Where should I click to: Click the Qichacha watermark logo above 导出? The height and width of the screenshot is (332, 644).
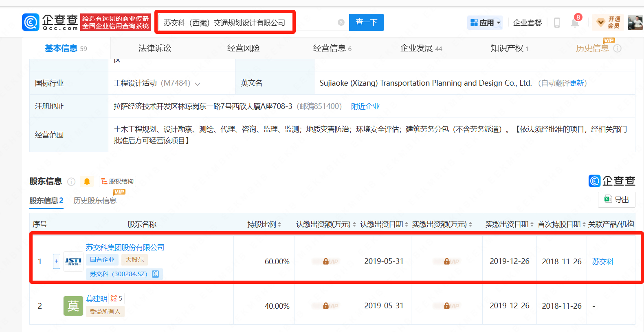(612, 181)
